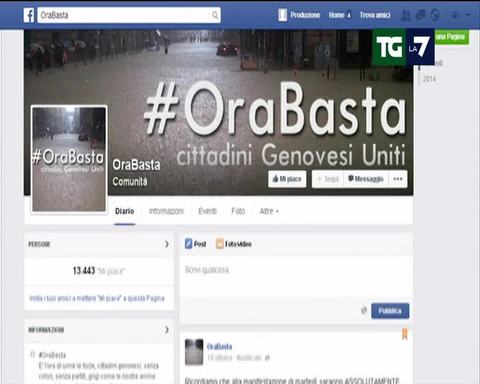This screenshot has height=384, width=480.
Task: Click the blue Pubblica button
Action: 390,311
